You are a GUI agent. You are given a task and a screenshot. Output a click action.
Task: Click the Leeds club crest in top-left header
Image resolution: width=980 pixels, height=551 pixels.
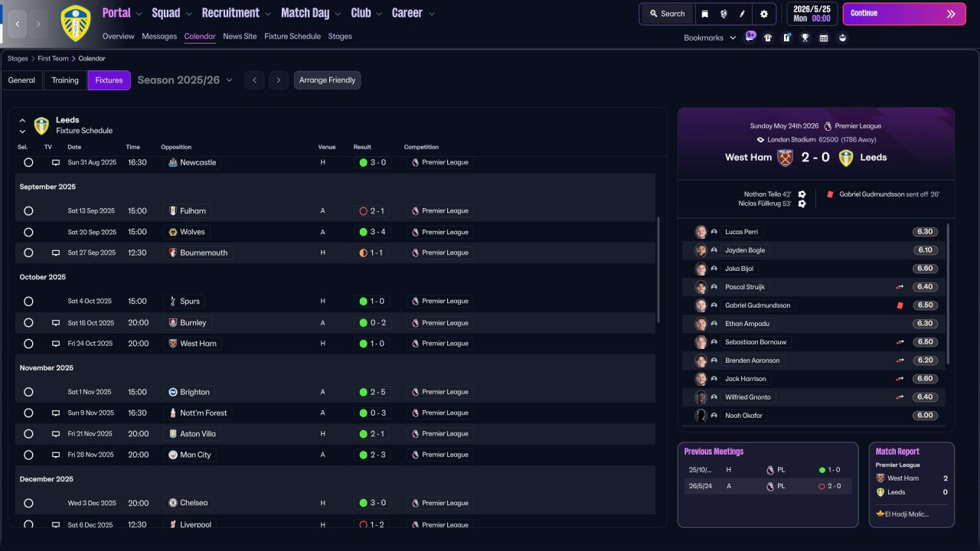[x=75, y=23]
